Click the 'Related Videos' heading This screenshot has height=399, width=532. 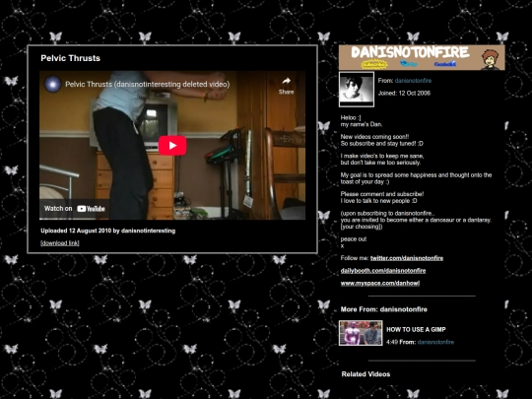click(x=366, y=374)
